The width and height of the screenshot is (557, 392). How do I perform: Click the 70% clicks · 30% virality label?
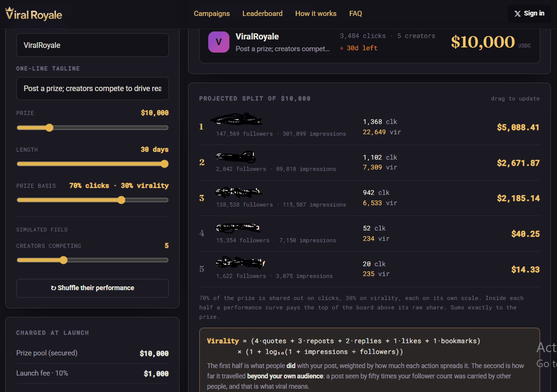(118, 185)
